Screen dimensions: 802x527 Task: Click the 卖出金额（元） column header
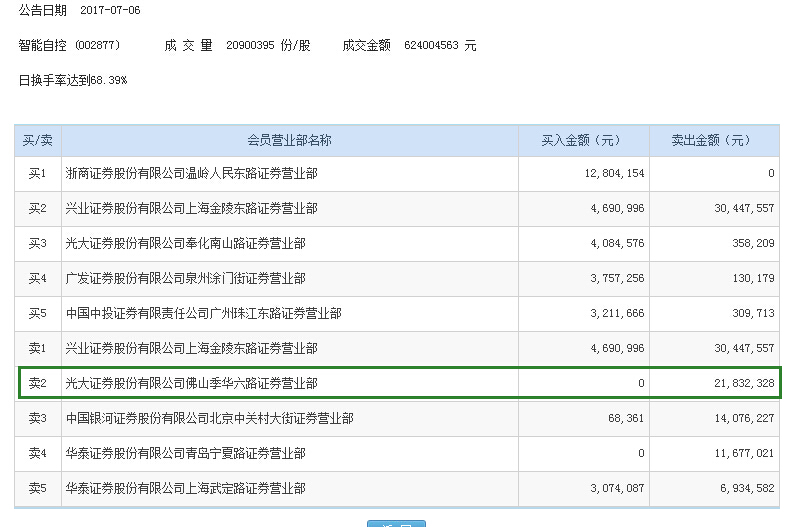click(x=714, y=140)
